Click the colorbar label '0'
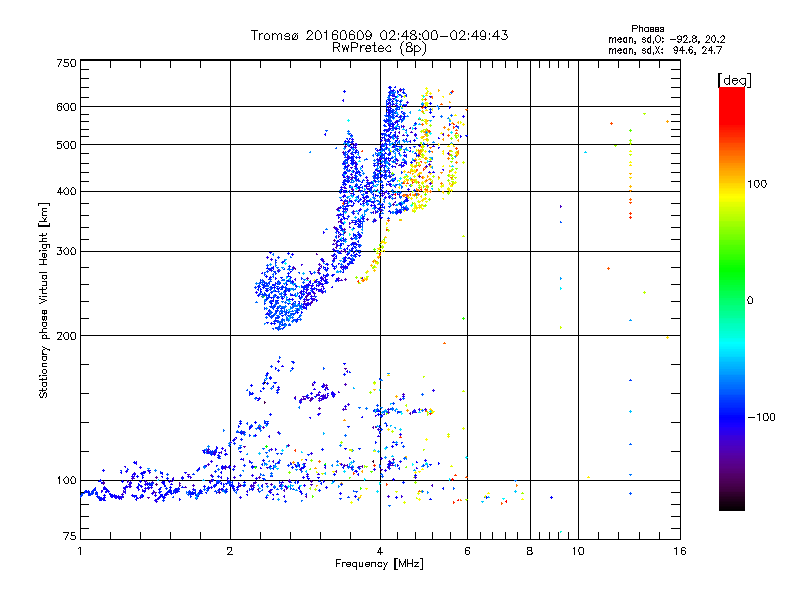Screen dimensions: 800x600 750,301
